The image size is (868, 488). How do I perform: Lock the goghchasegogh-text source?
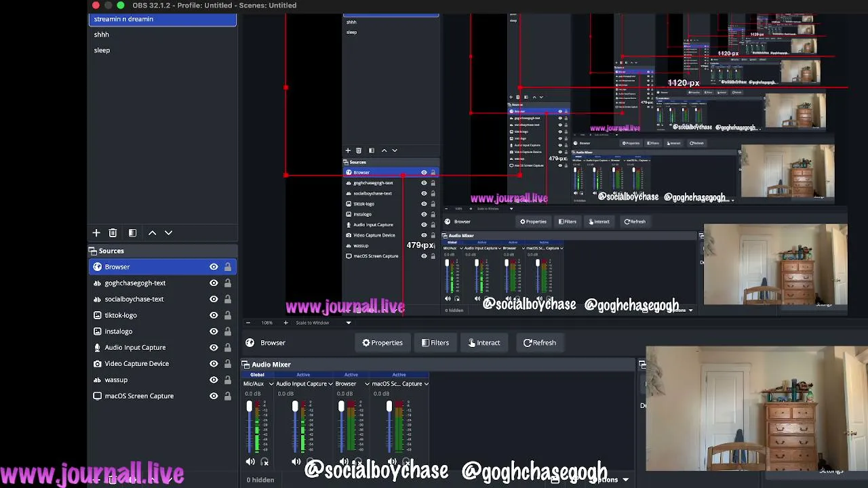coord(228,283)
